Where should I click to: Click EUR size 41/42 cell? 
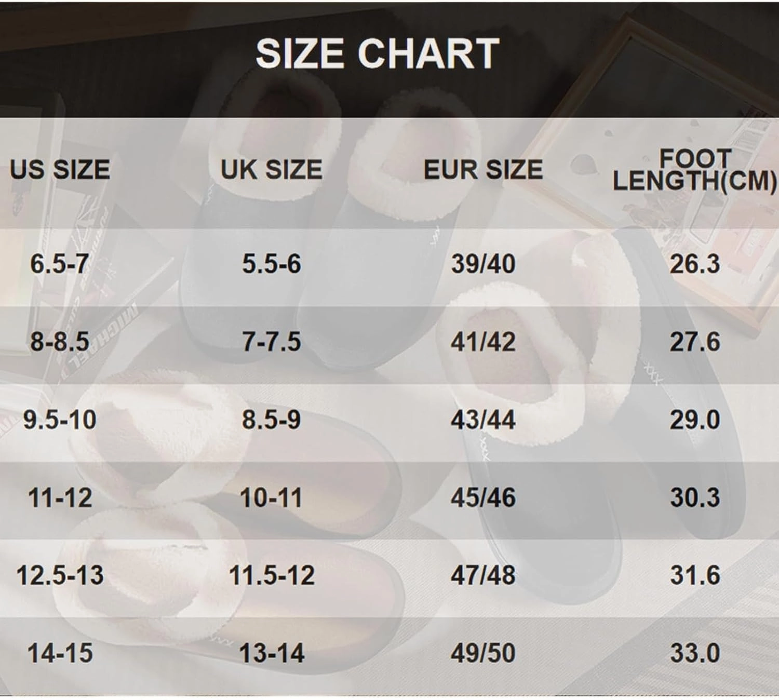pos(483,342)
